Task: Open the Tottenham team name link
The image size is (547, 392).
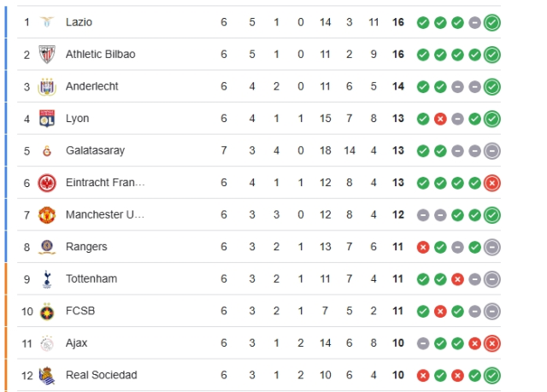Action: tap(91, 278)
